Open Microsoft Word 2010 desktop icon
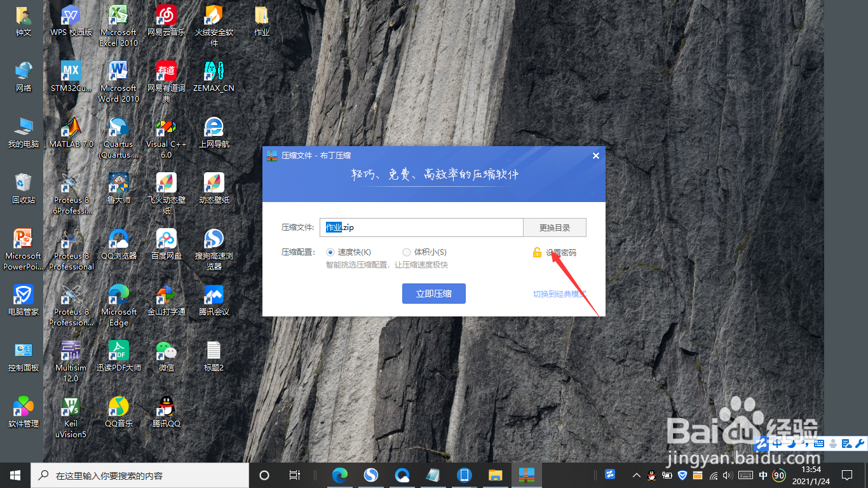The image size is (868, 488). pyautogui.click(x=119, y=81)
